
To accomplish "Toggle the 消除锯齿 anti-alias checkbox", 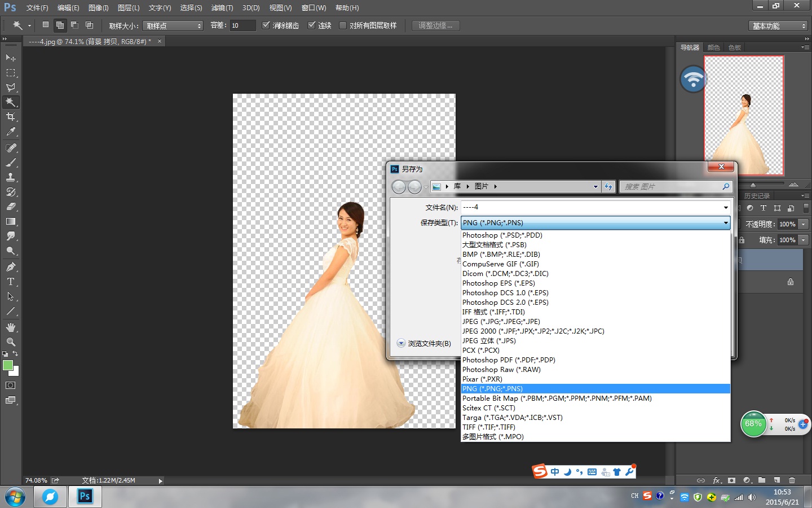I will (x=266, y=25).
